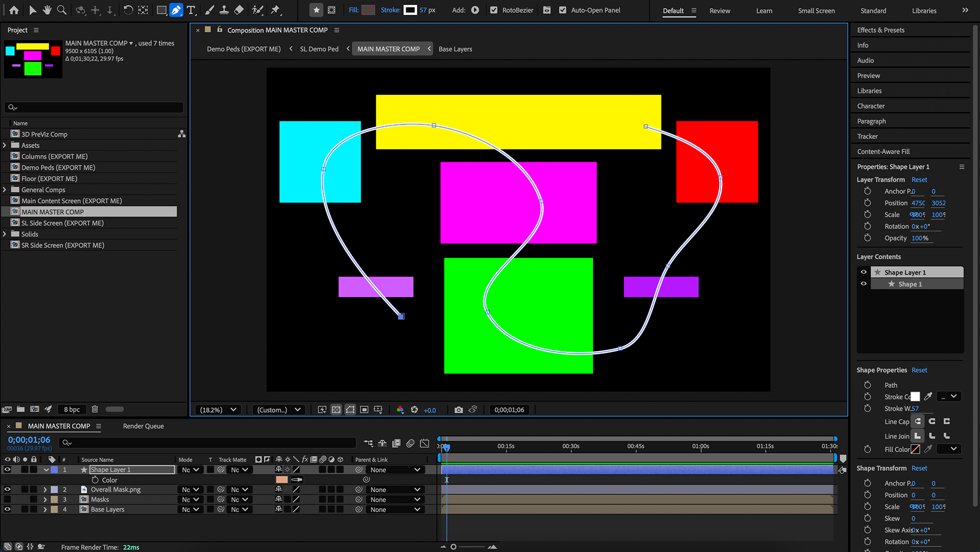Hide Overall Mask.png layer eye
Image resolution: width=980 pixels, height=552 pixels.
click(x=7, y=489)
